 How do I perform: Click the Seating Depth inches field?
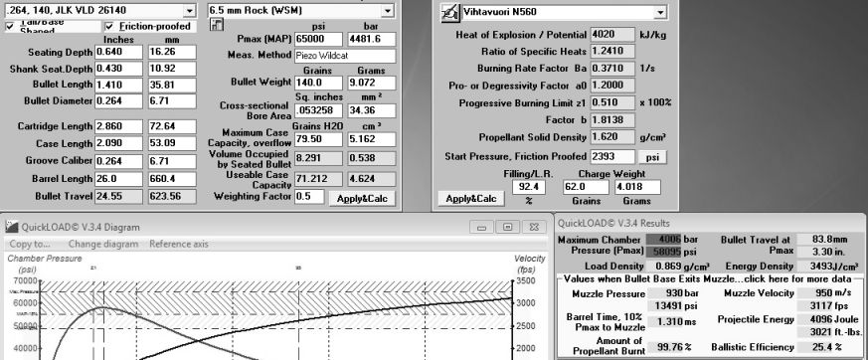pyautogui.click(x=118, y=52)
